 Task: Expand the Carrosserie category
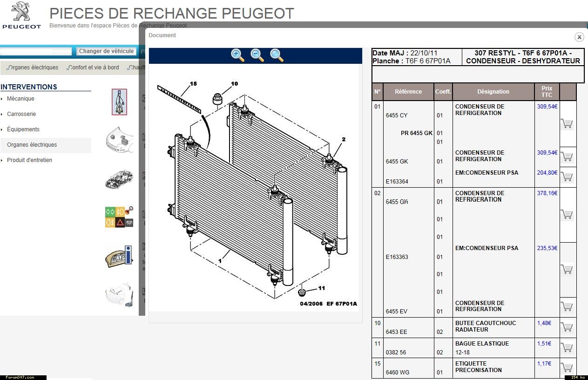pyautogui.click(x=21, y=114)
